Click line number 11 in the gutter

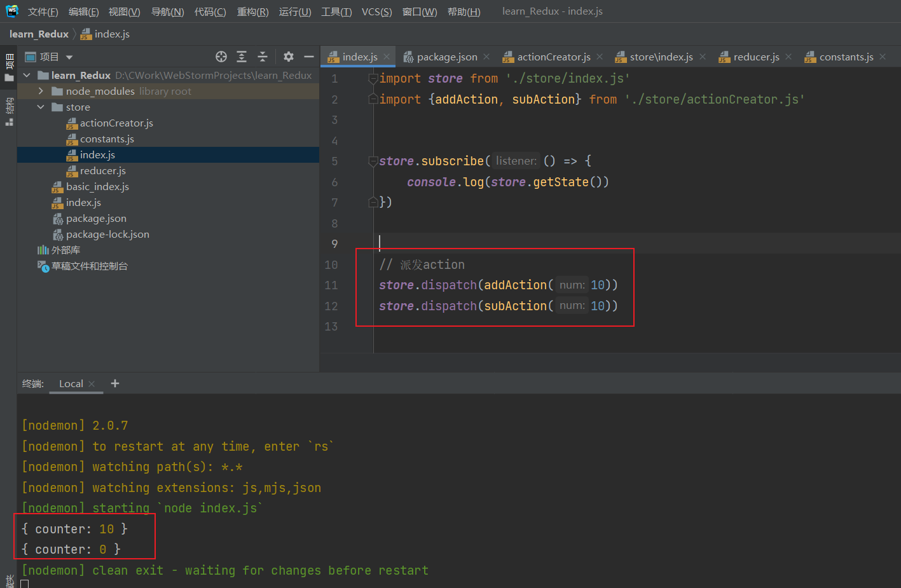331,285
